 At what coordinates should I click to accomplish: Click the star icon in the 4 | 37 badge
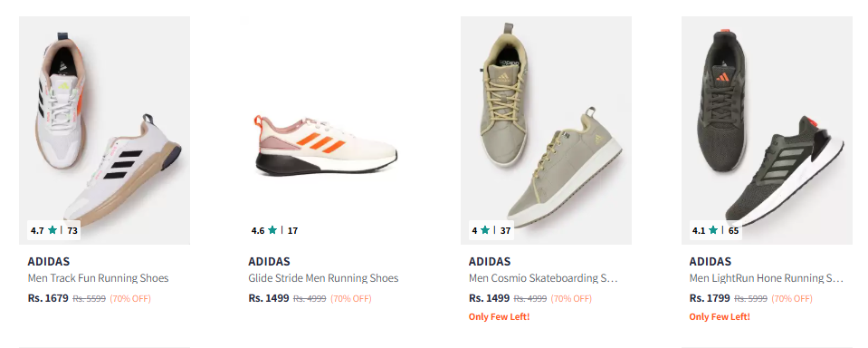[485, 230]
